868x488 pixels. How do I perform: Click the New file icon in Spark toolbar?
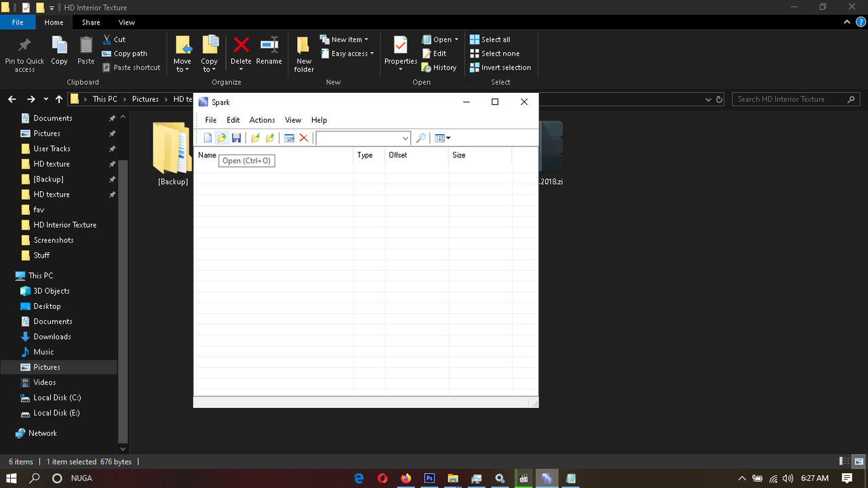(208, 138)
